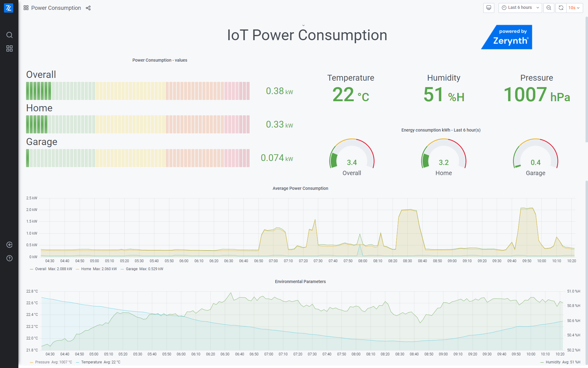This screenshot has height=368, width=588.
Task: Refresh the dashboard with the refresh icon
Action: (561, 8)
